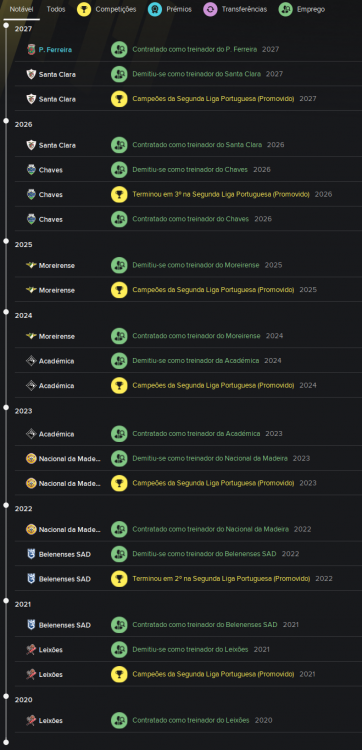The height and width of the screenshot is (750, 362).
Task: Click trophy icon for Académica champions 2024
Action: 119,386
